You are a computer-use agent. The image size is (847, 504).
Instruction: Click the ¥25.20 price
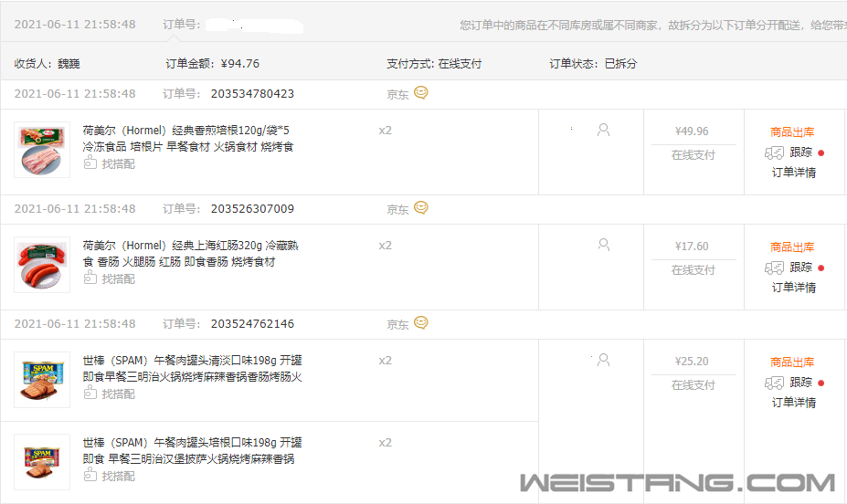click(692, 361)
